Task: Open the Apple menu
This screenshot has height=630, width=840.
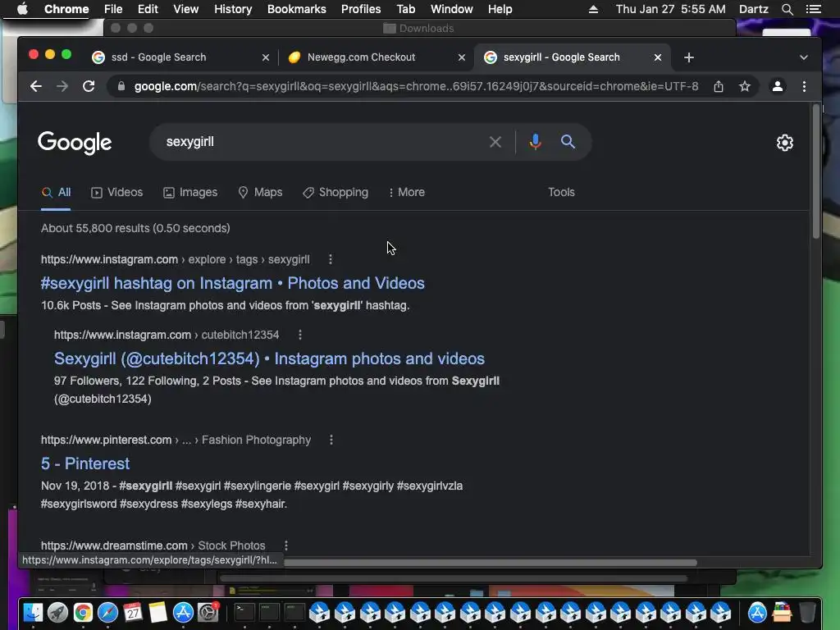Action: [x=22, y=9]
